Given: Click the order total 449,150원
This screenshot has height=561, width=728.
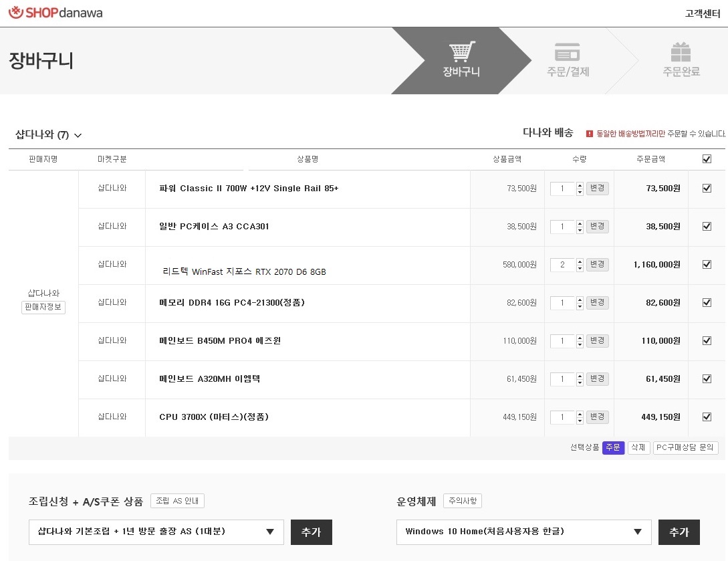Looking at the screenshot, I should click(x=660, y=417).
